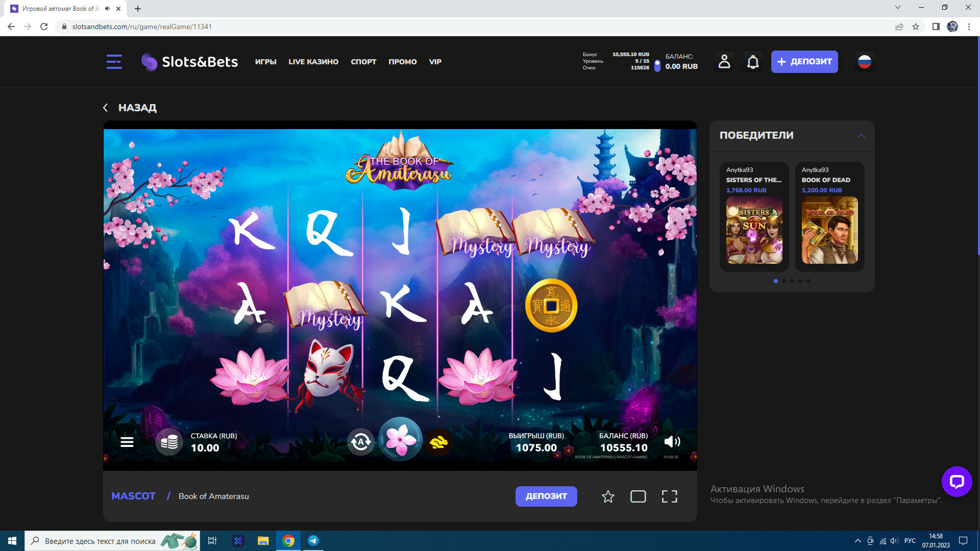
Task: Open the notifications bell
Action: click(x=753, y=62)
